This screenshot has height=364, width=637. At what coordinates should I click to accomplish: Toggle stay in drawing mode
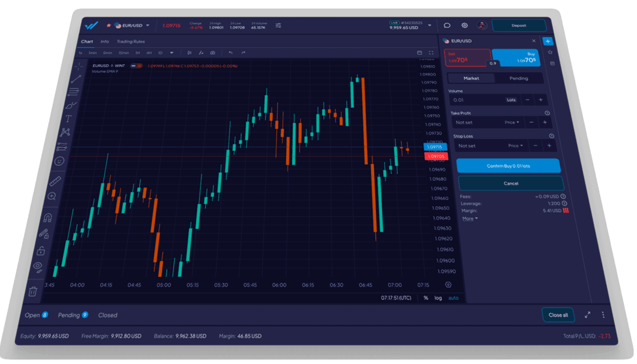(x=44, y=234)
